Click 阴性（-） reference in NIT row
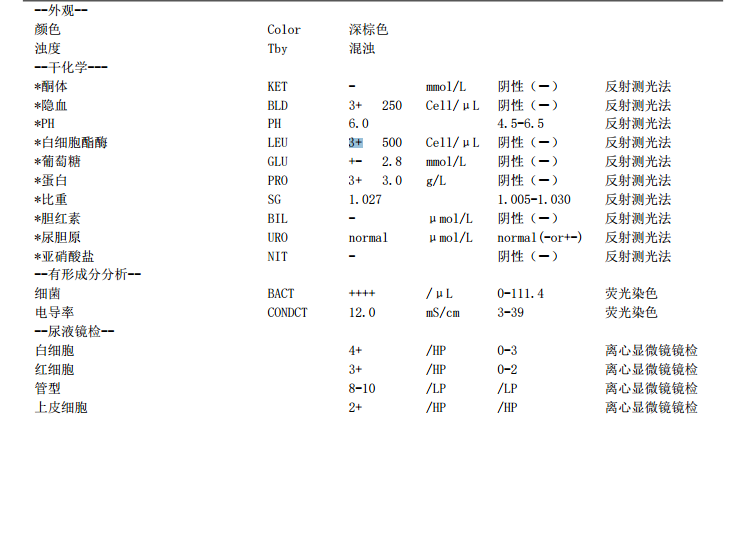 pyautogui.click(x=528, y=256)
